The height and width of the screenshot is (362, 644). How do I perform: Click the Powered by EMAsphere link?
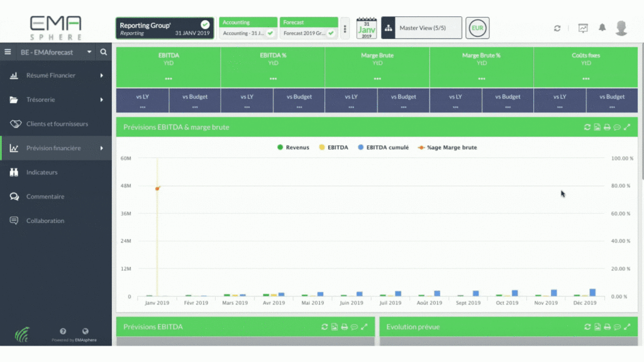point(74,340)
